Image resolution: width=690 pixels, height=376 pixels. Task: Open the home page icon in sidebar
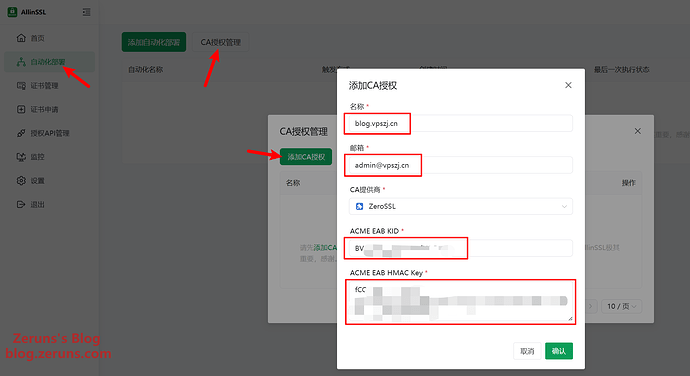21,38
